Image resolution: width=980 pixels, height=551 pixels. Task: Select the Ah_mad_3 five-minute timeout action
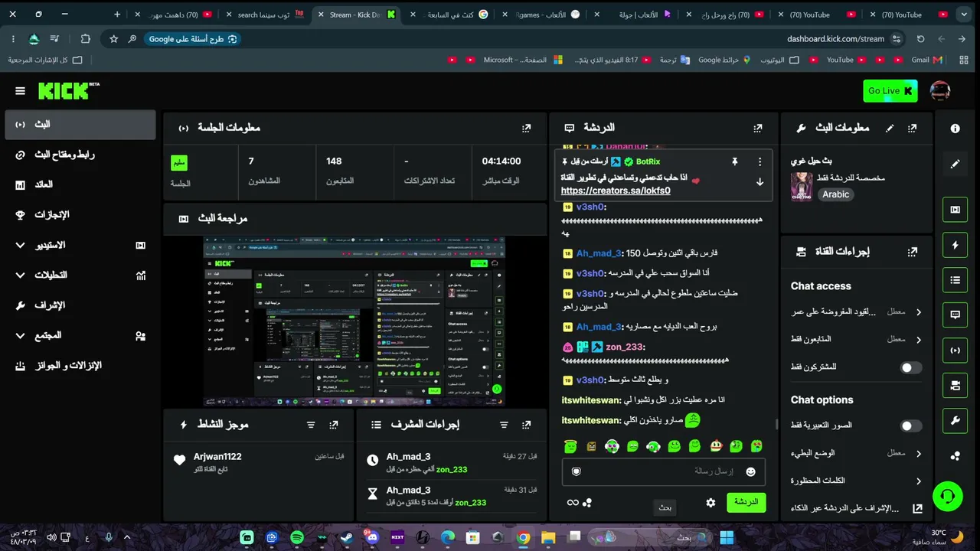[452, 495]
